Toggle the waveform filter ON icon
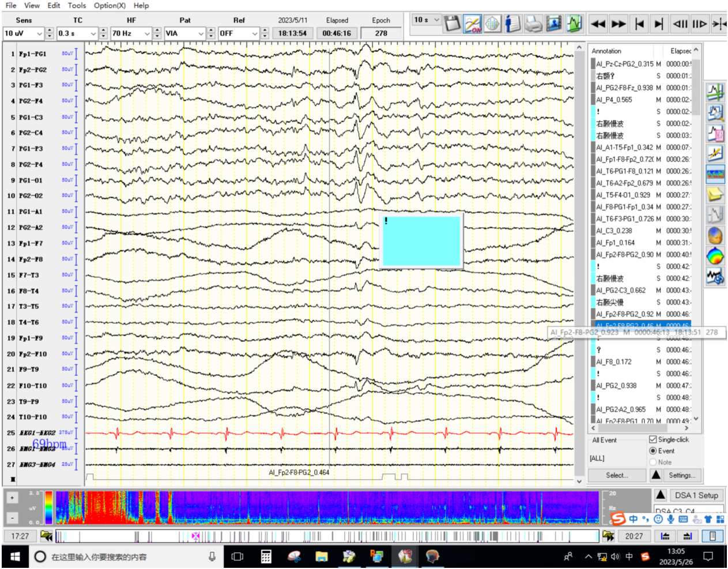This screenshot has width=728, height=569. 473,24
